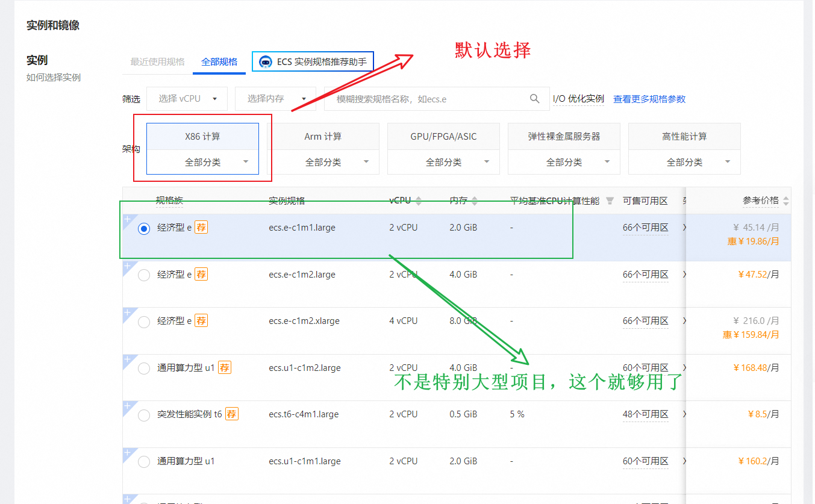
Task: Click the robot icon of ECS recommendation assistant
Action: [266, 61]
